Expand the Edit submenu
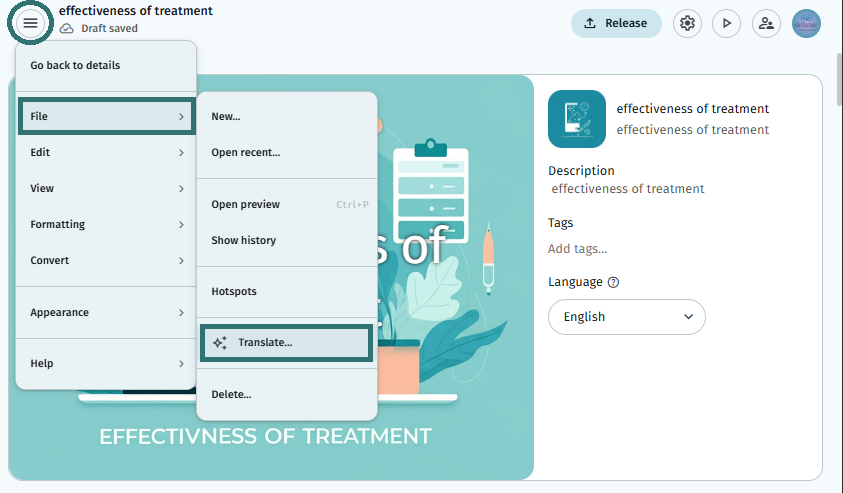This screenshot has width=843, height=493. (x=106, y=152)
